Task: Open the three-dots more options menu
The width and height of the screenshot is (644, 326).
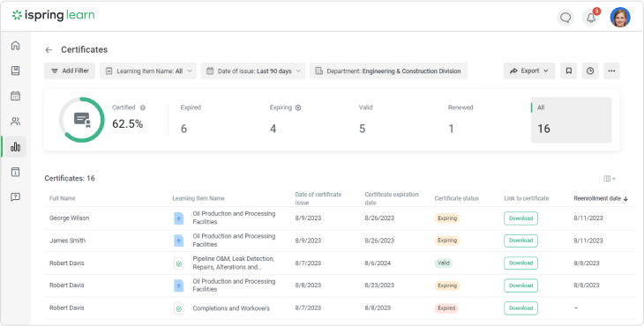Action: (611, 71)
